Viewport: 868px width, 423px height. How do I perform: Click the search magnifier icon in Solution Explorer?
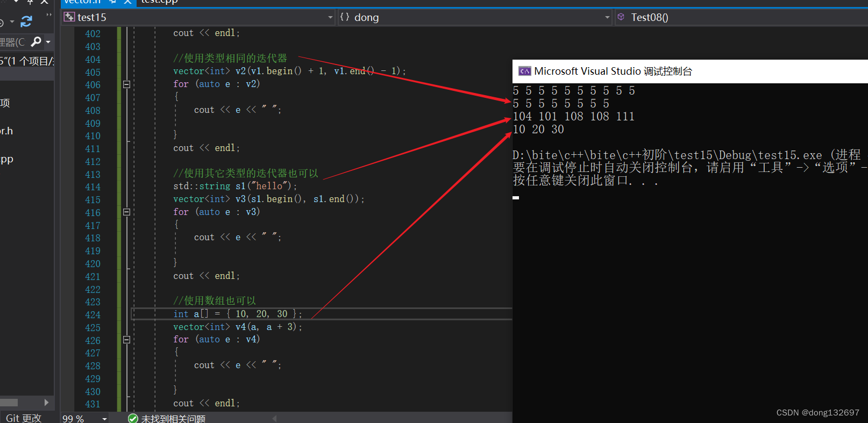(x=36, y=41)
